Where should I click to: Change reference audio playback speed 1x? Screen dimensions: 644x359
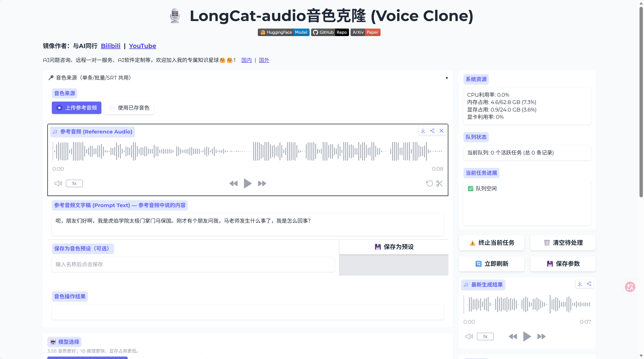pyautogui.click(x=74, y=183)
